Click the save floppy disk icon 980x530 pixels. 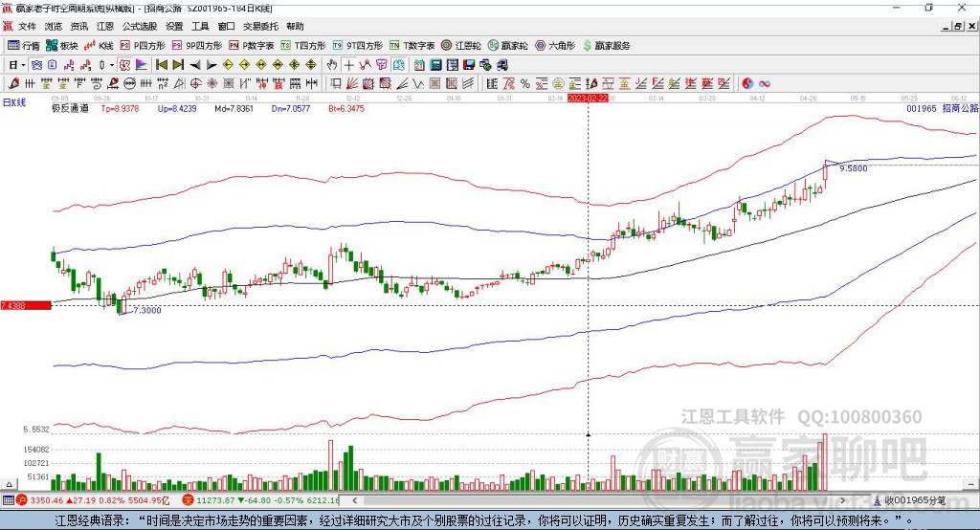(469, 65)
